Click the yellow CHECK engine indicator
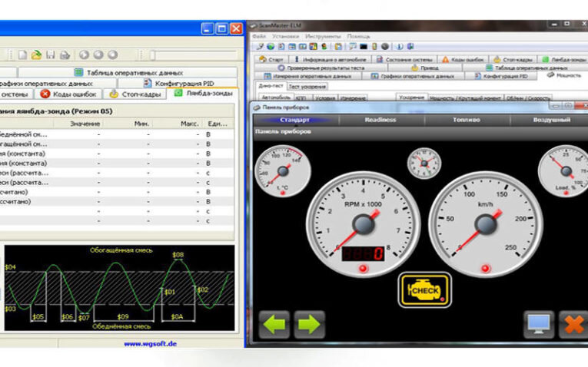Viewport: 588px width, 367px height. click(424, 290)
